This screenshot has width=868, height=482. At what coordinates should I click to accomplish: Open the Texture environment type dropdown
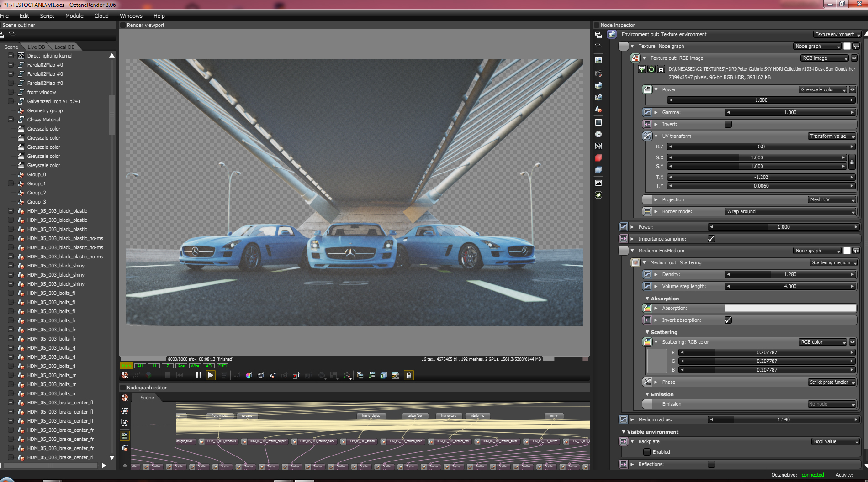point(837,34)
